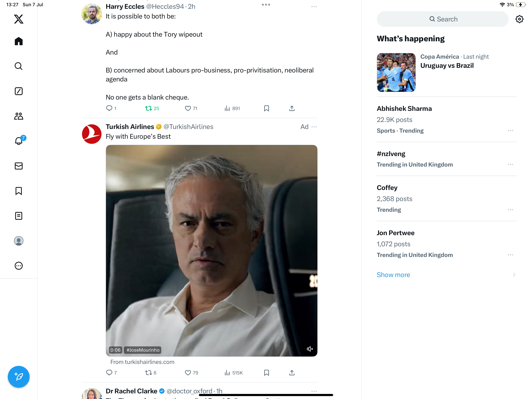Click Show more trends link
Image resolution: width=532 pixels, height=399 pixels.
393,275
